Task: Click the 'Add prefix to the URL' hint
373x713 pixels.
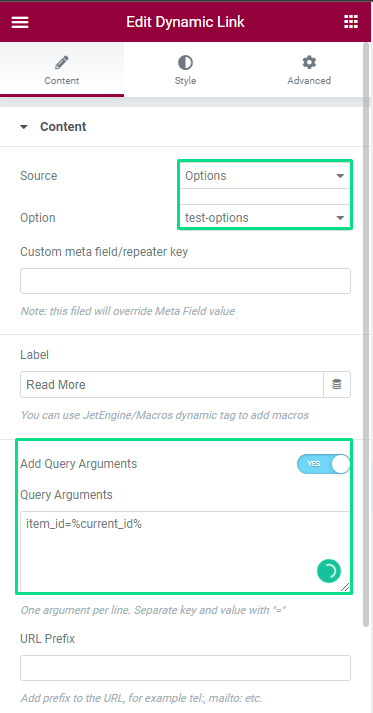Action: 141,698
